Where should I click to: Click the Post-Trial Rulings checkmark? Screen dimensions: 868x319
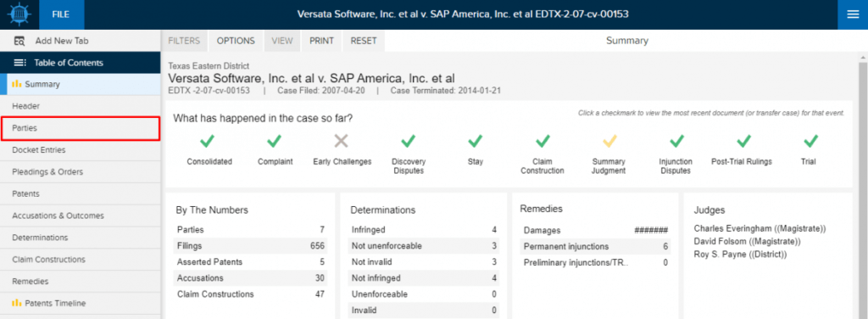tap(743, 141)
